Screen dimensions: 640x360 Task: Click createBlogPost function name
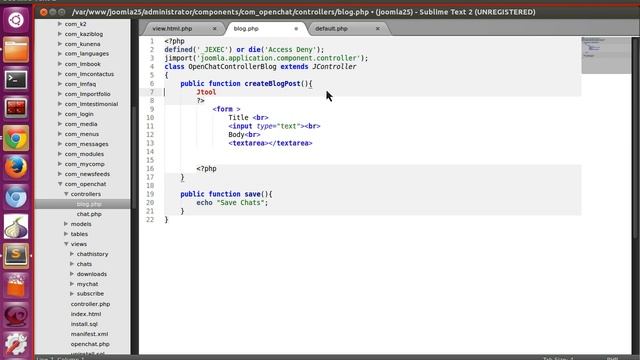coord(272,84)
